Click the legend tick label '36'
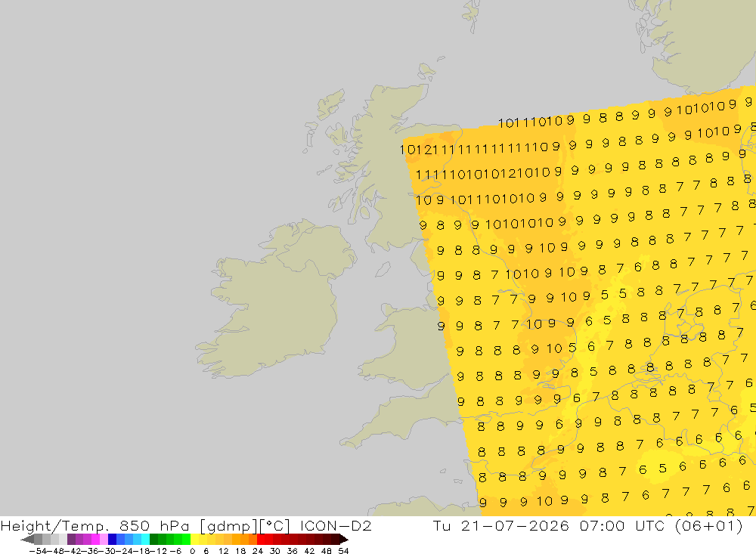 coord(292,551)
